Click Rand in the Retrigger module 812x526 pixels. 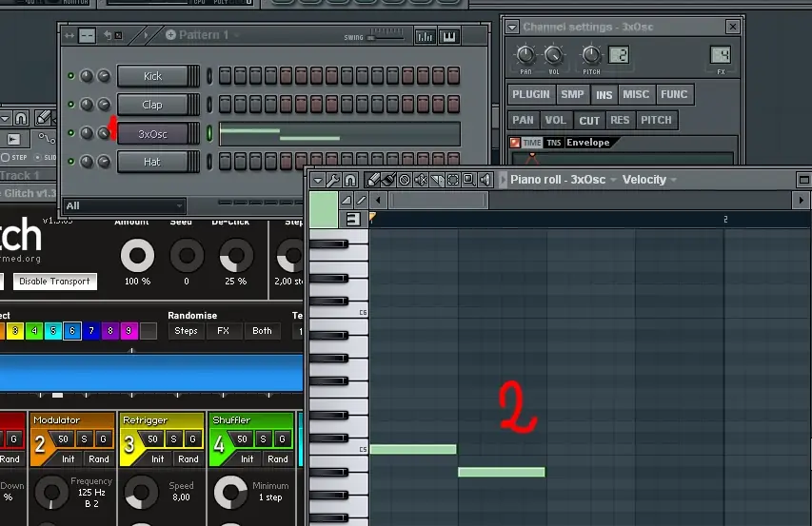pos(188,459)
